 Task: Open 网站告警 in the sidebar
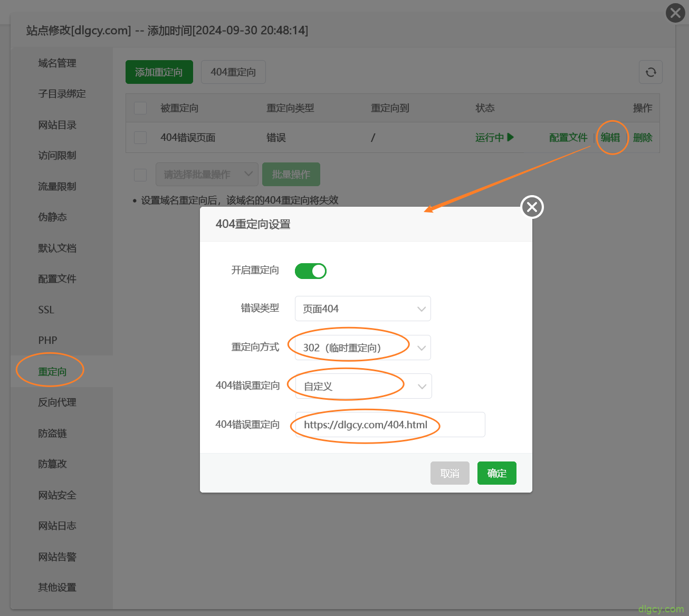point(57,557)
